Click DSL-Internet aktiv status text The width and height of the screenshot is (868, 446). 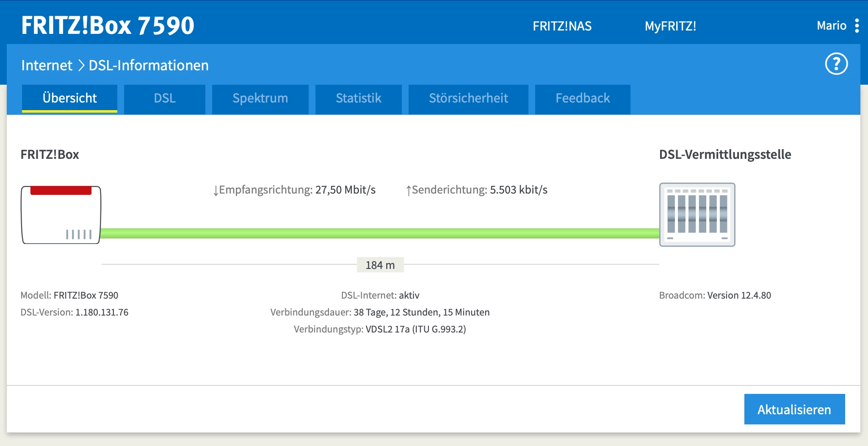click(x=380, y=295)
